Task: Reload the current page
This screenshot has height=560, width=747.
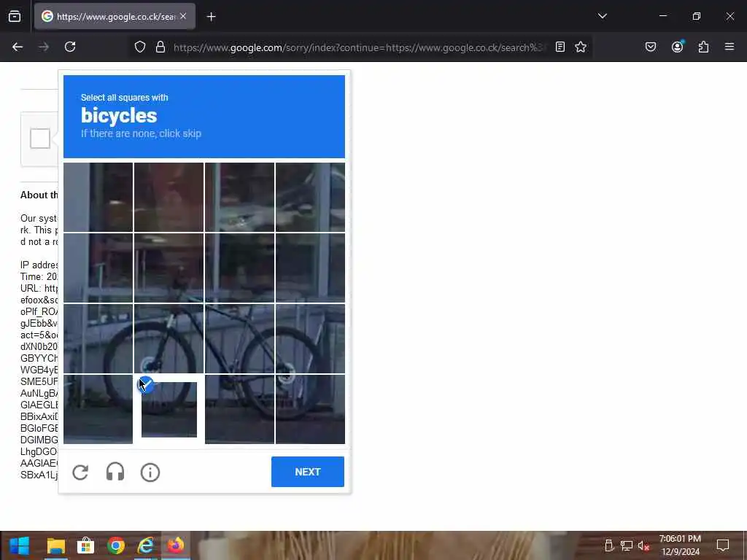Action: [x=70, y=47]
